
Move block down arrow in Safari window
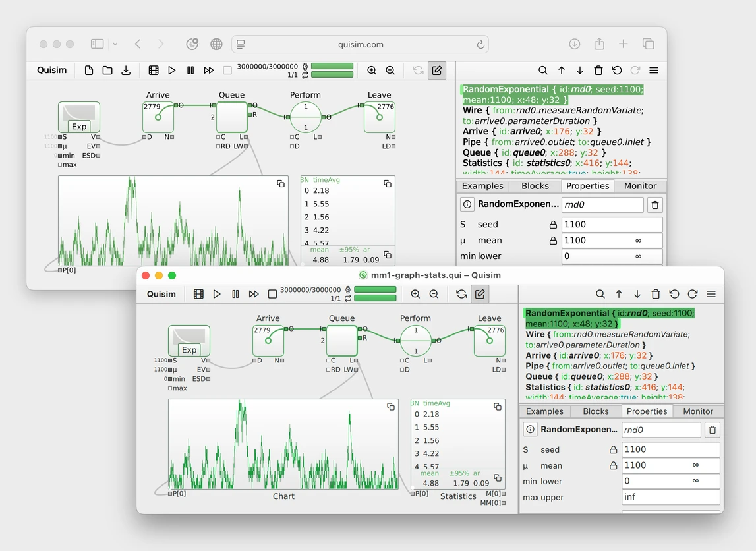coord(580,71)
